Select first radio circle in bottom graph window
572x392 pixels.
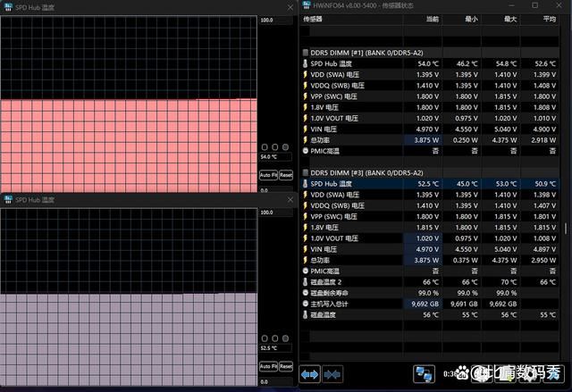tap(264, 339)
